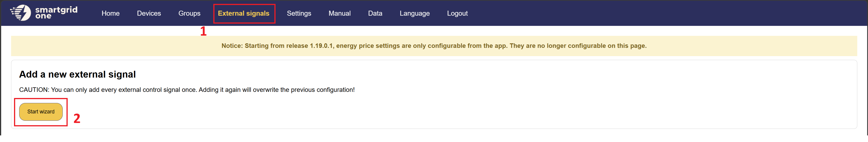Click the smartgrid one wordmark text
868x142 pixels.
[56, 12]
